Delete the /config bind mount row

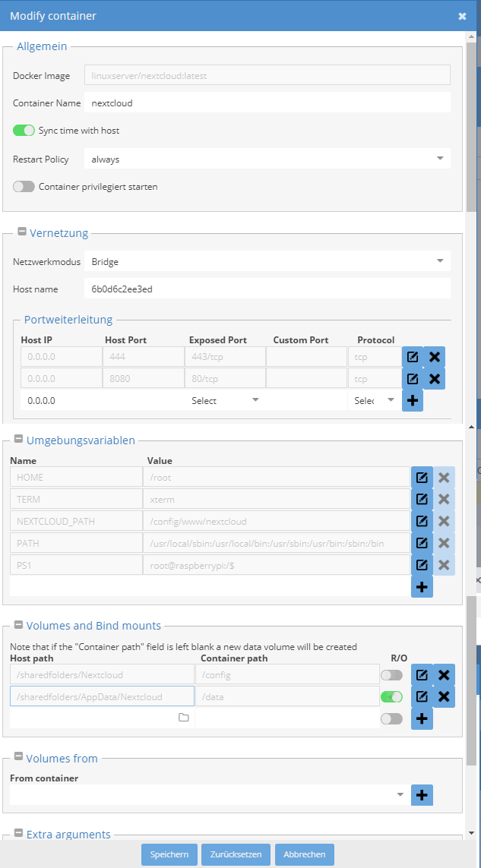click(x=444, y=675)
